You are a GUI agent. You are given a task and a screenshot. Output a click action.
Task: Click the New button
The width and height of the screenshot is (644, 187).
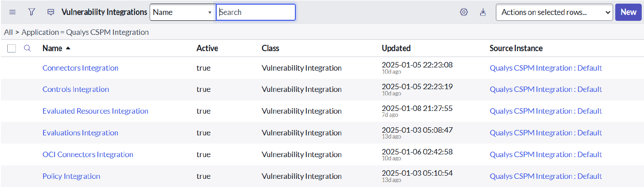pos(628,12)
